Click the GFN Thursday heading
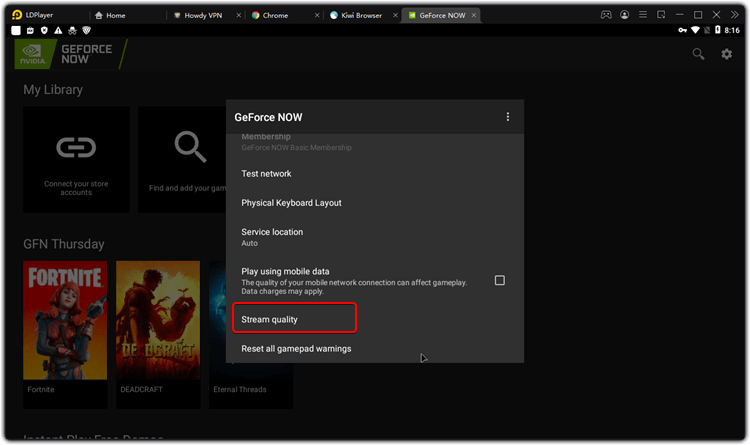Screen dimensions: 750x445 [64, 244]
